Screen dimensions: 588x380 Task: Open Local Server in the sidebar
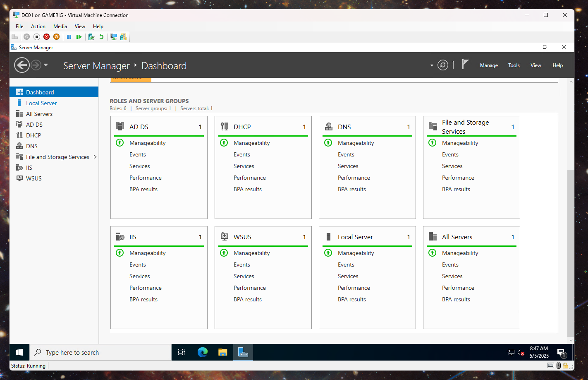pos(54,103)
